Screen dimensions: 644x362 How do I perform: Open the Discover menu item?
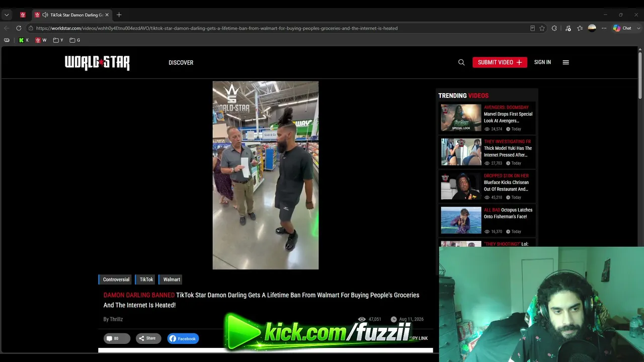click(x=181, y=62)
